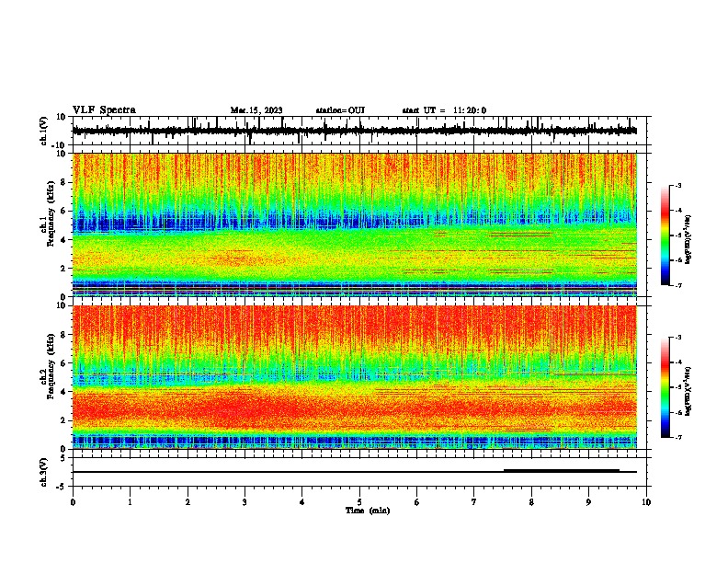
Task: Click the '8' tick label on time axis
Action: click(531, 502)
